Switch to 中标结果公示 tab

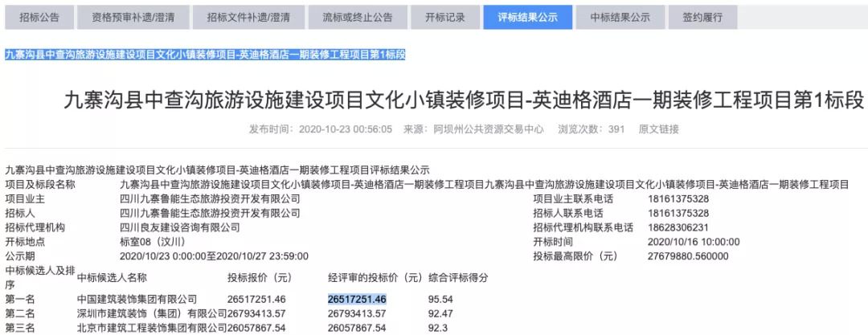point(620,17)
